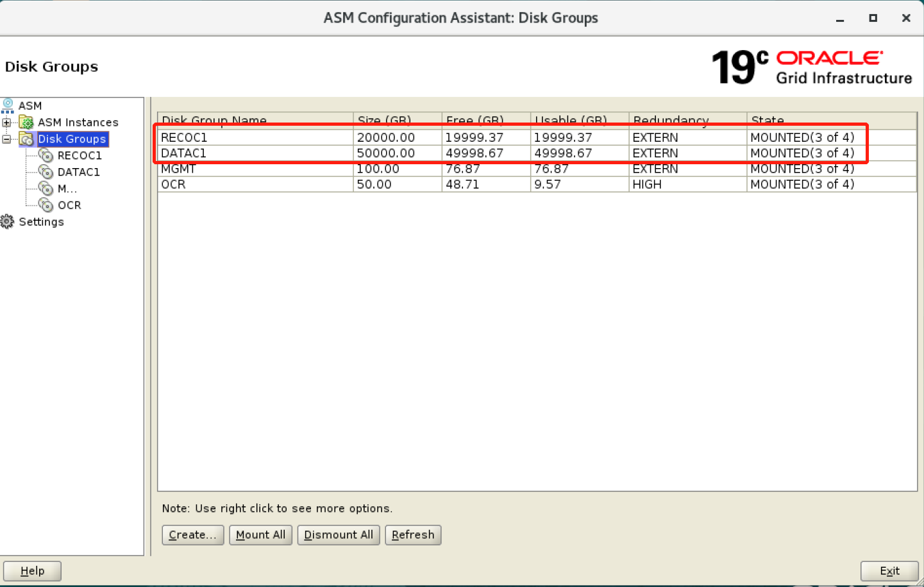Sort by Usable (GB) column header
The width and height of the screenshot is (924, 587).
coord(580,121)
